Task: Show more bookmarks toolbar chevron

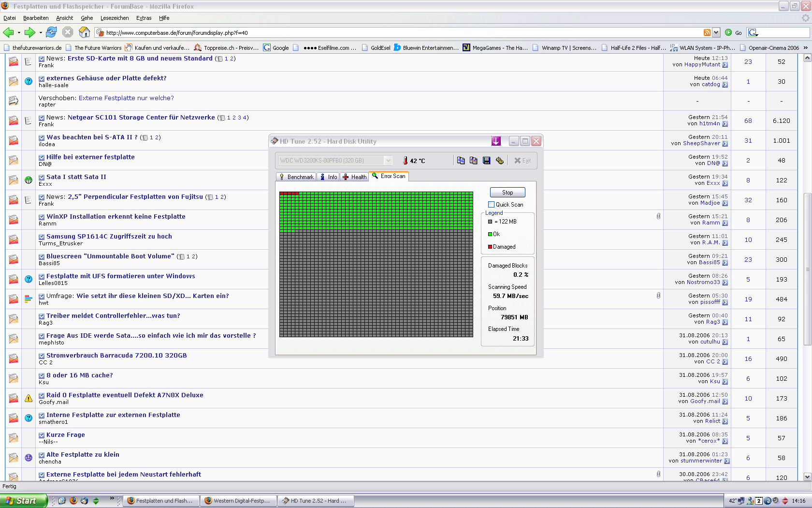Action: click(x=806, y=48)
